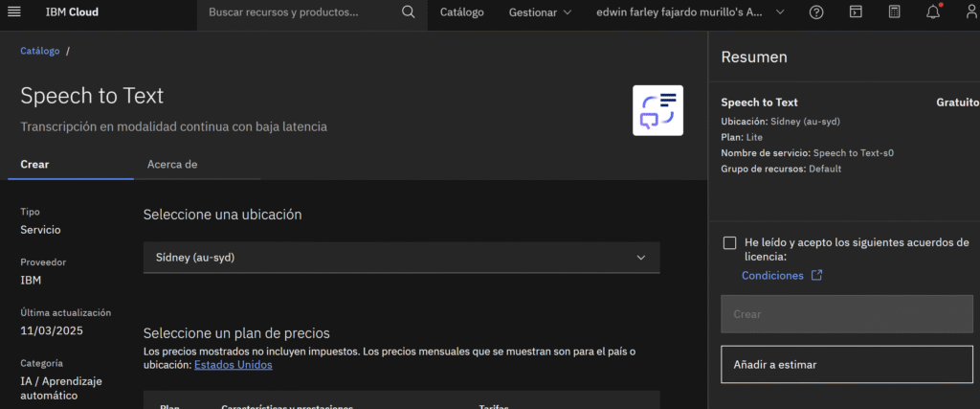Open the account switcher dropdown
Image resolution: width=980 pixels, height=409 pixels.
[689, 12]
